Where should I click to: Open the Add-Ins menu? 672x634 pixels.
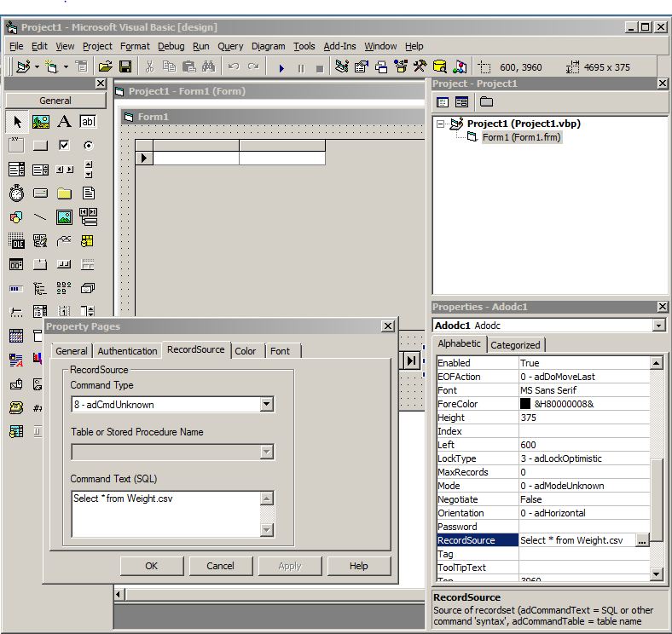[x=339, y=46]
